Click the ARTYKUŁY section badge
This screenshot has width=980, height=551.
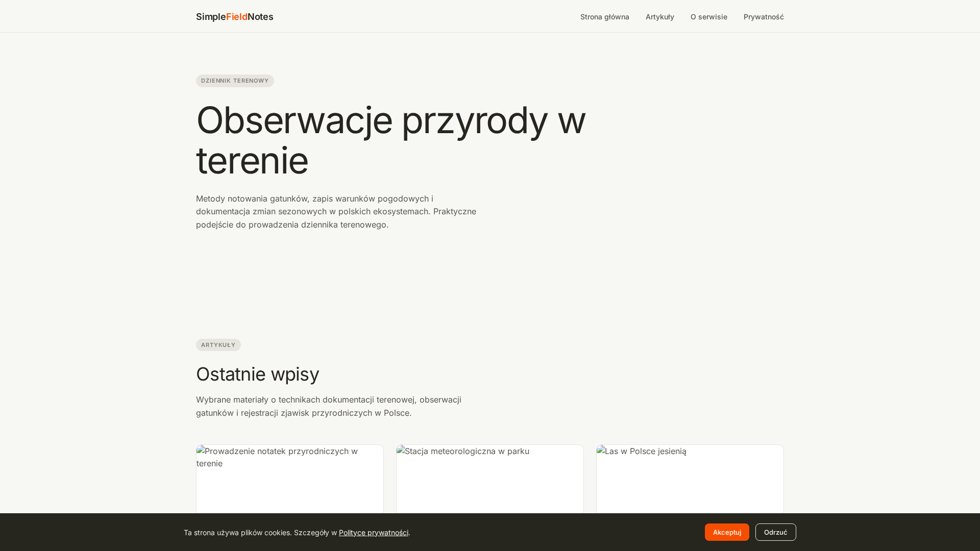pyautogui.click(x=218, y=345)
